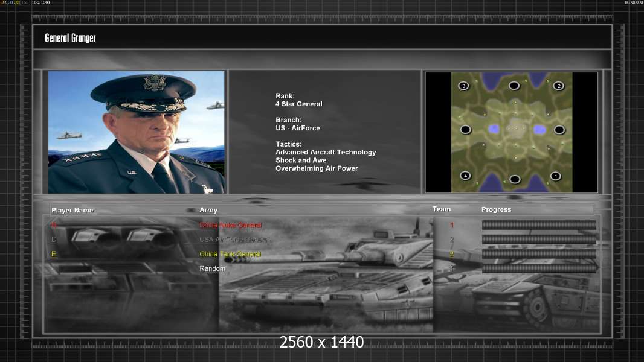This screenshot has height=362, width=644.
Task: Click the "Team" column header
Action: coord(442,209)
